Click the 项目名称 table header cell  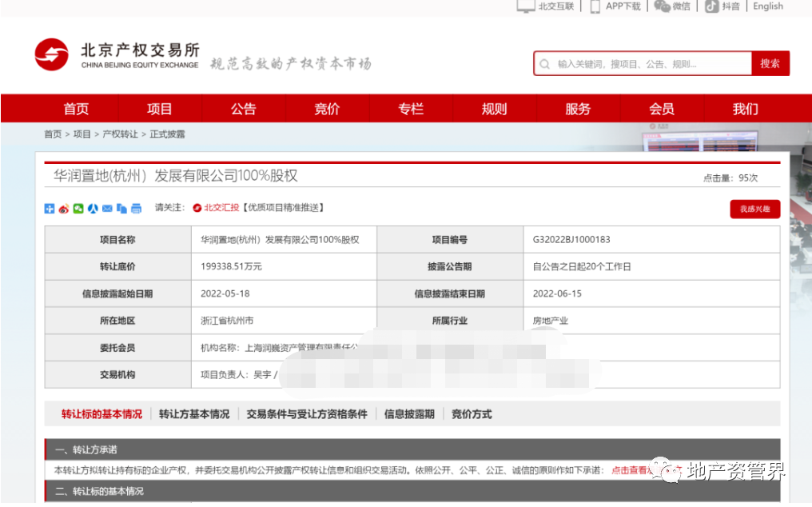pyautogui.click(x=118, y=239)
